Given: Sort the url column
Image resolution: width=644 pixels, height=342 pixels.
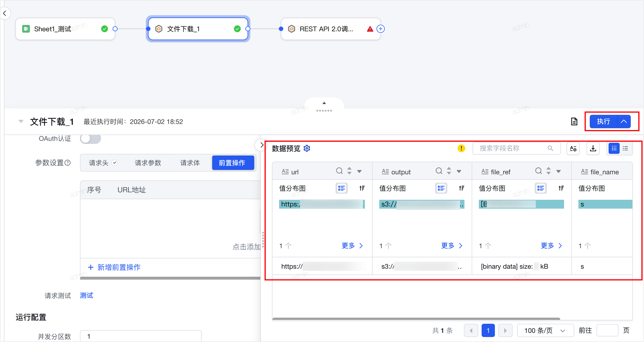Looking at the screenshot, I should click(349, 171).
